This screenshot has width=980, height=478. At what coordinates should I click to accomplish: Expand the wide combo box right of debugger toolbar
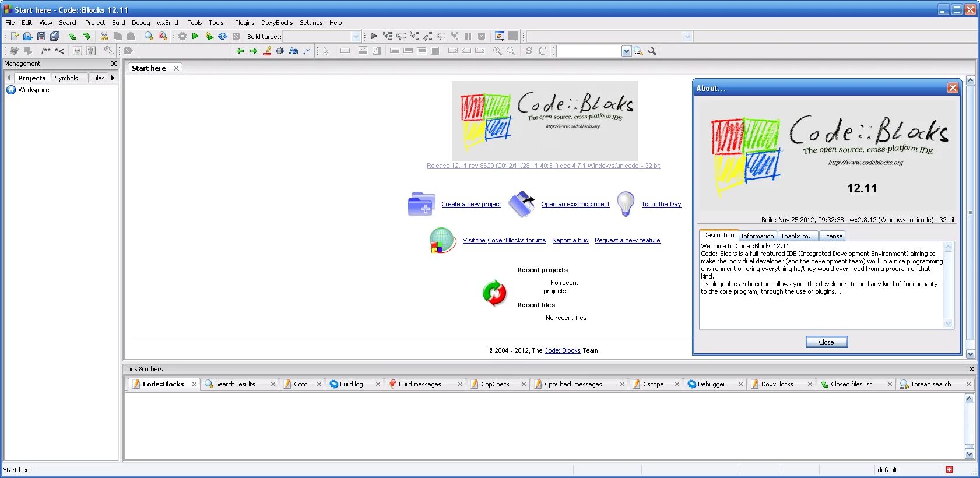click(x=687, y=37)
